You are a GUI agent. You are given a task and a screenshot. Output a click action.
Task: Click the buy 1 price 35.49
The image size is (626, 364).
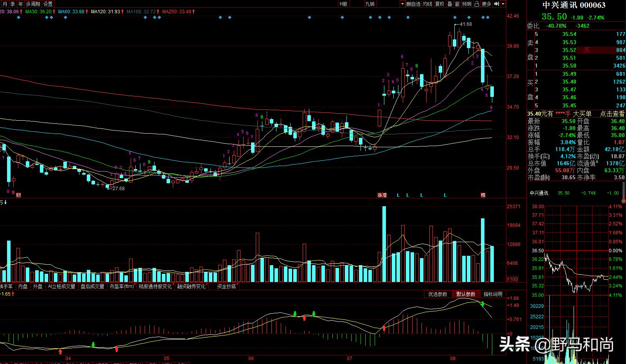pos(569,74)
